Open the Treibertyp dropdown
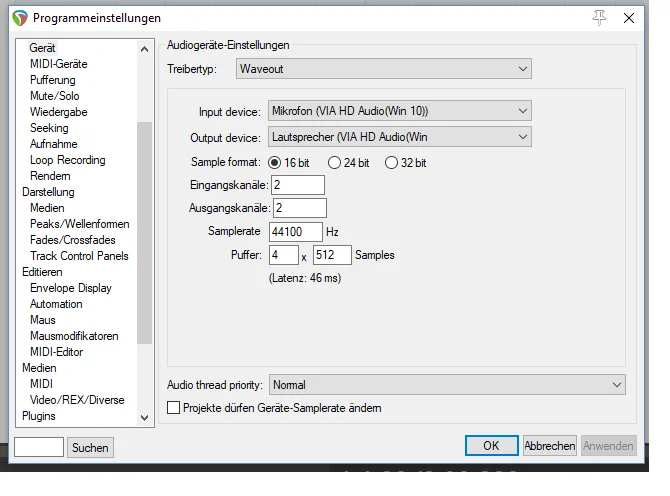The image size is (670, 496). point(383,69)
